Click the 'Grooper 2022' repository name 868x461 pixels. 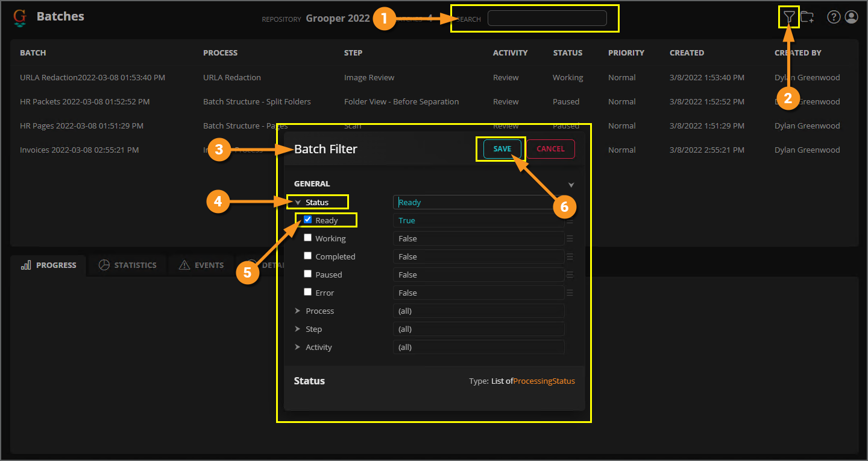(338, 18)
